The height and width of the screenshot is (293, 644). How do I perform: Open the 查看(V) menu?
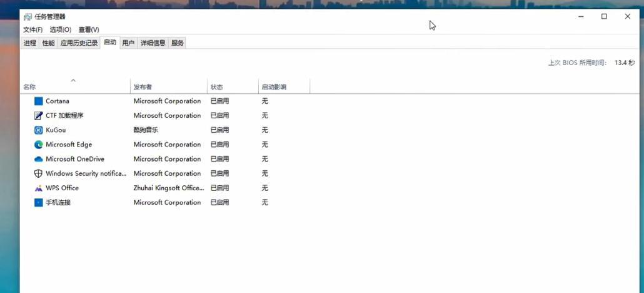pos(89,29)
